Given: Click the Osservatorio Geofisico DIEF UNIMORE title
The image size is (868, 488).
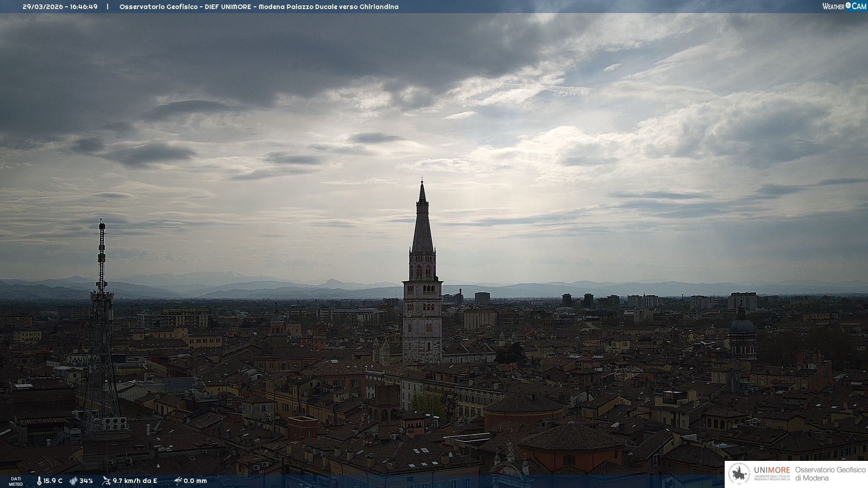Looking at the screenshot, I should 259,7.
